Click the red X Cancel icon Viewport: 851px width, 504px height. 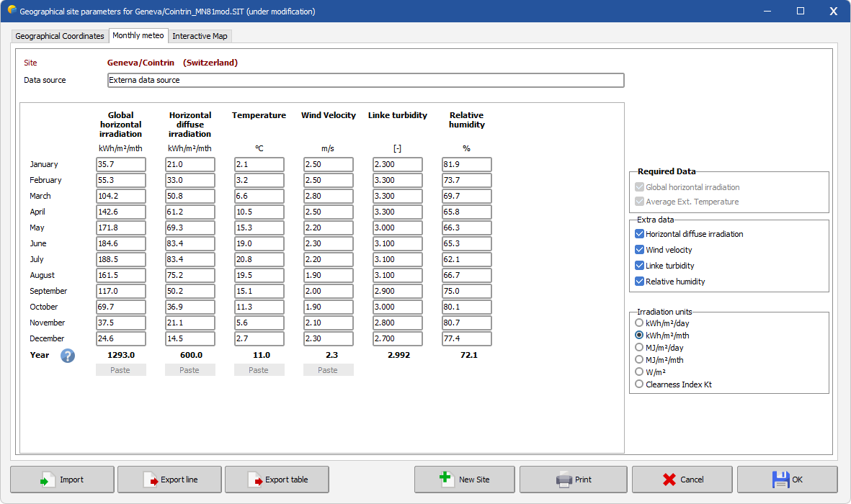click(669, 480)
